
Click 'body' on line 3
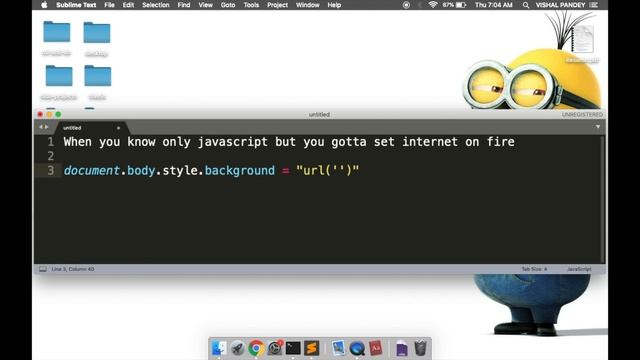[141, 171]
